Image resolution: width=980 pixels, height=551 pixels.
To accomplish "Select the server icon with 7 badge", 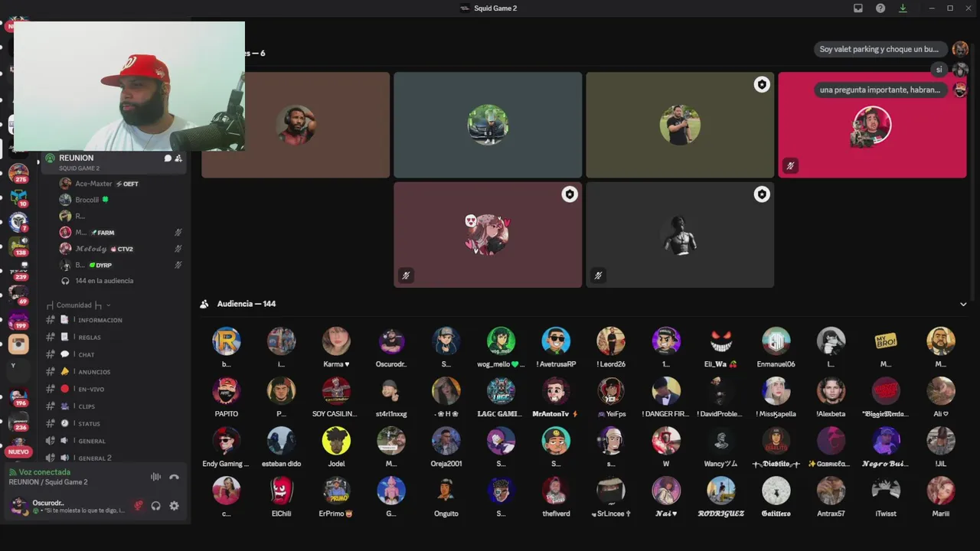I will [x=18, y=222].
